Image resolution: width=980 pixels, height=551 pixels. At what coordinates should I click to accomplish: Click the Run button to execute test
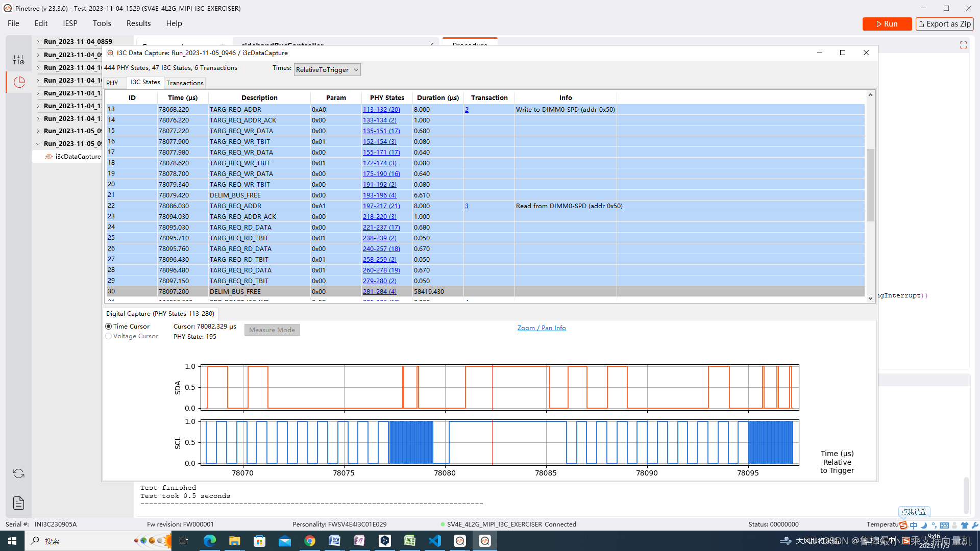click(x=887, y=23)
